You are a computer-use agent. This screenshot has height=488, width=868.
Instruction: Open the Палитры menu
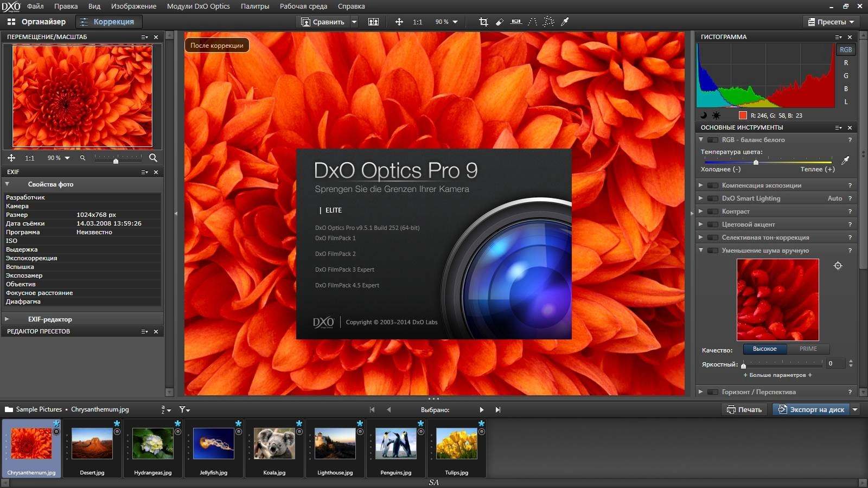[255, 7]
